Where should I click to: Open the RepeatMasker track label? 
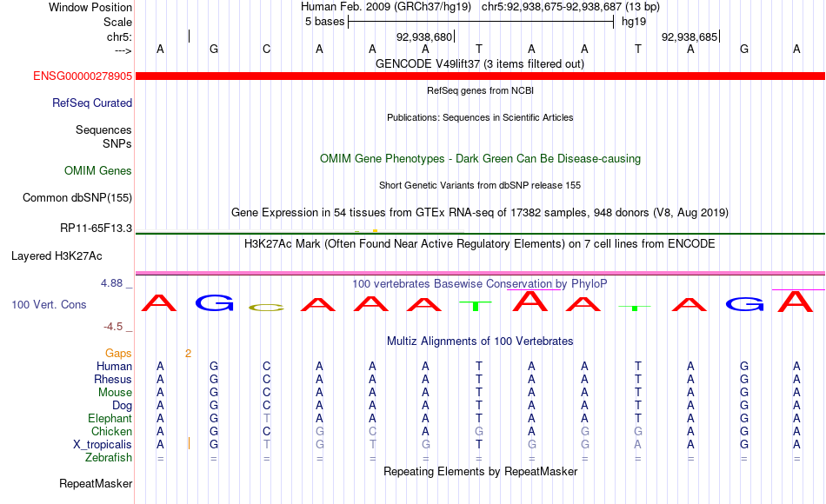click(96, 484)
